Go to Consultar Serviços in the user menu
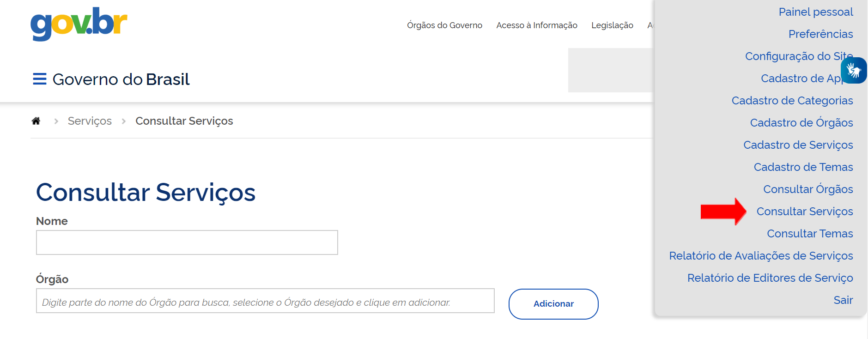Image resolution: width=868 pixels, height=339 pixels. point(804,212)
